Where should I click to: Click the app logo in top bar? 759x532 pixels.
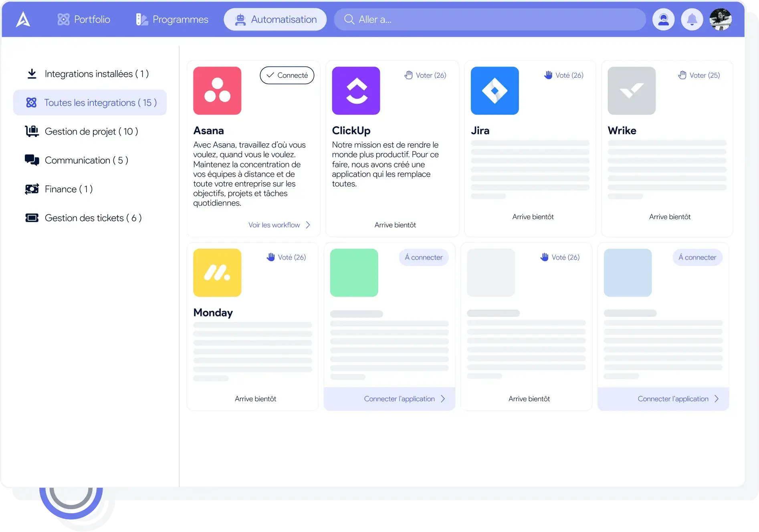point(23,19)
